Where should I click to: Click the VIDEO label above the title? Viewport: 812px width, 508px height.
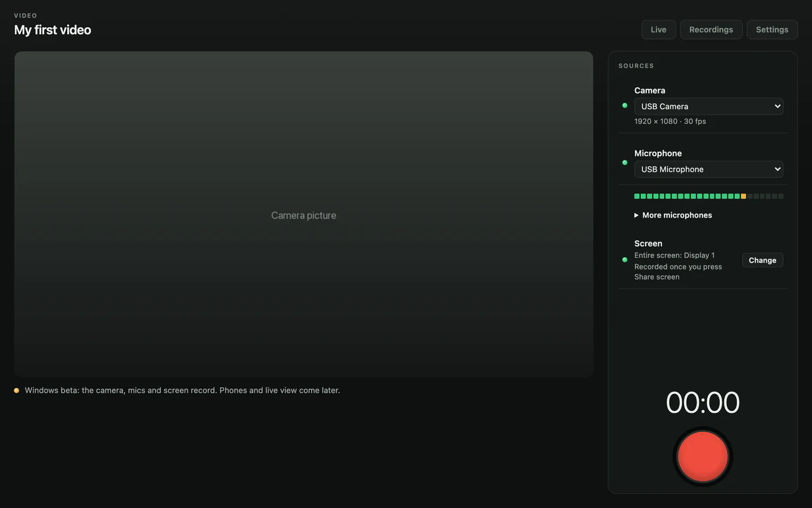[x=26, y=16]
